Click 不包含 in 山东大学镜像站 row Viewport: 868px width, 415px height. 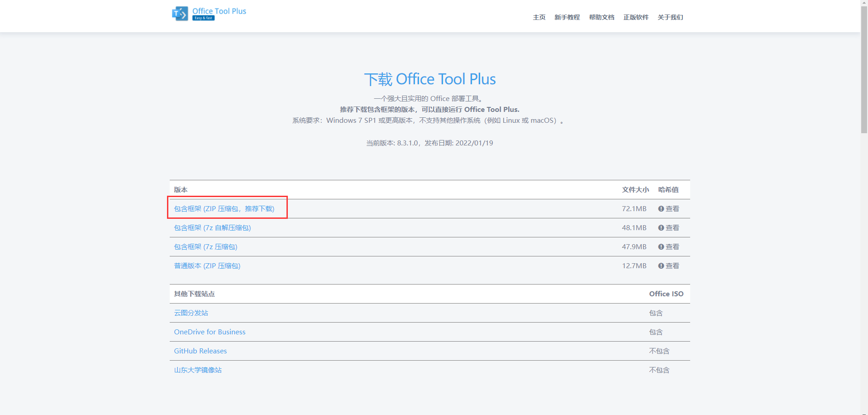pyautogui.click(x=659, y=370)
